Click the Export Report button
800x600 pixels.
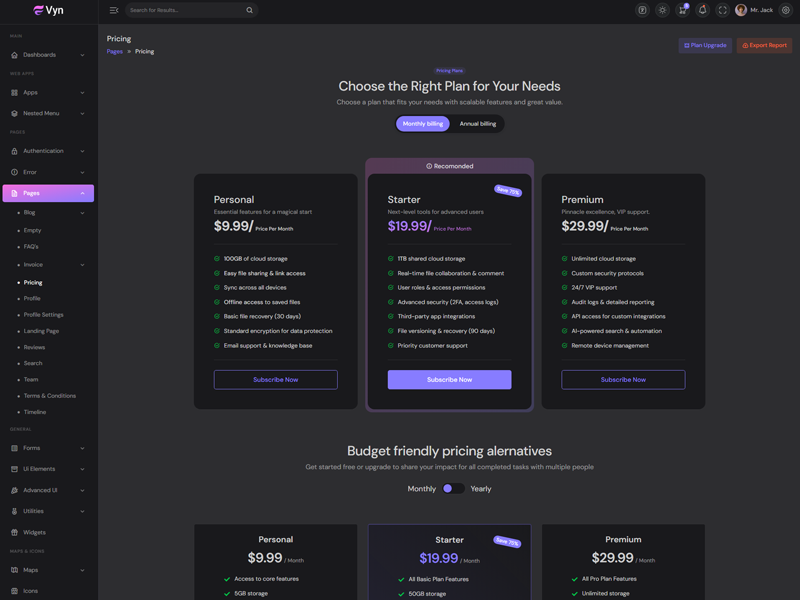pos(764,45)
